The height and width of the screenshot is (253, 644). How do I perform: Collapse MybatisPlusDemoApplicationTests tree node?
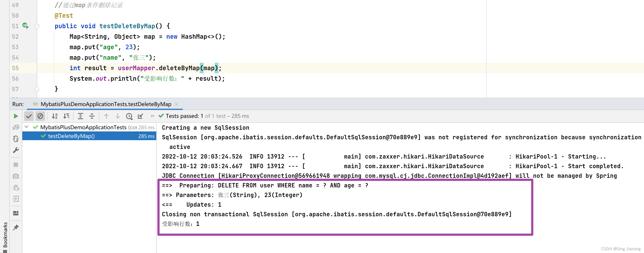point(27,127)
